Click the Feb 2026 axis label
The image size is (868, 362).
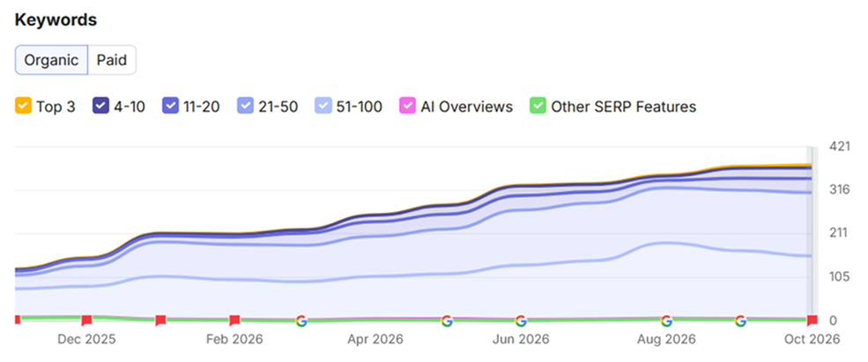click(x=234, y=339)
